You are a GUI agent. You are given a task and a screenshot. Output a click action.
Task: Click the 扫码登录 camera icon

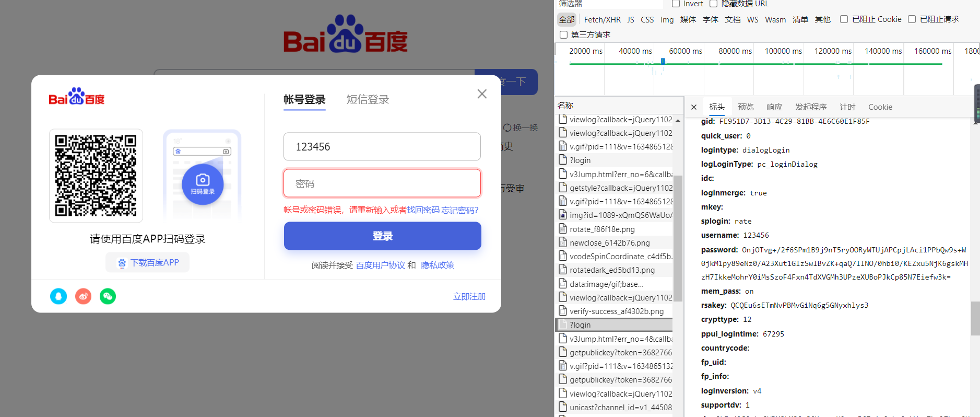pyautogui.click(x=203, y=184)
